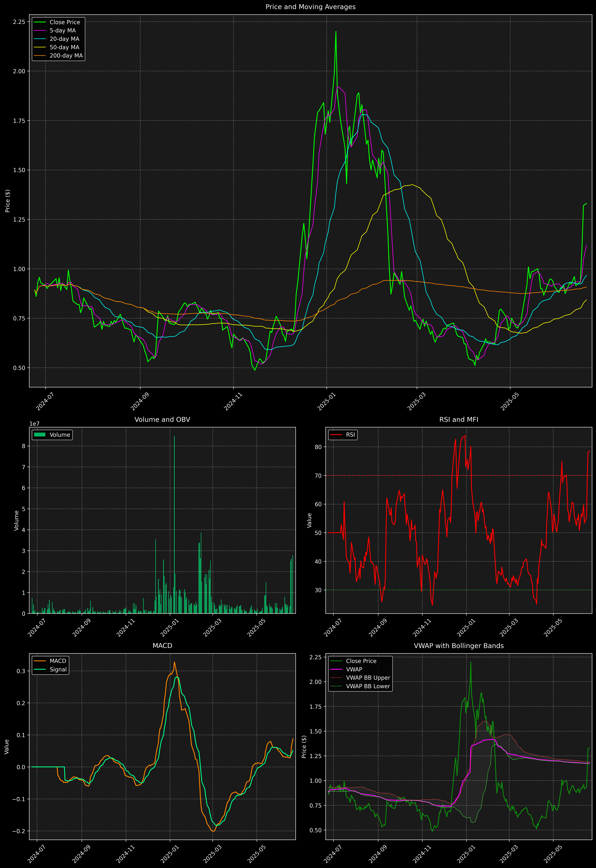596x868 pixels.
Task: Click the orange MACD line sample in the legend
Action: tap(40, 661)
